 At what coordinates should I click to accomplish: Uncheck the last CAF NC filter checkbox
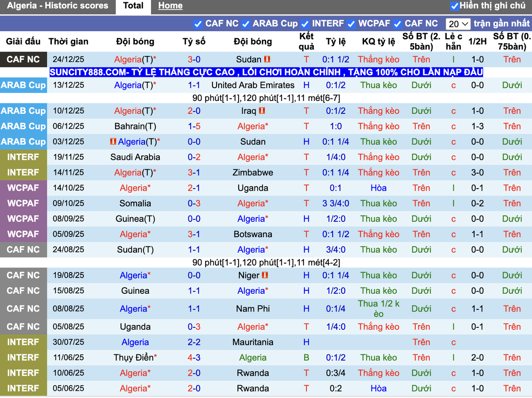pyautogui.click(x=398, y=24)
